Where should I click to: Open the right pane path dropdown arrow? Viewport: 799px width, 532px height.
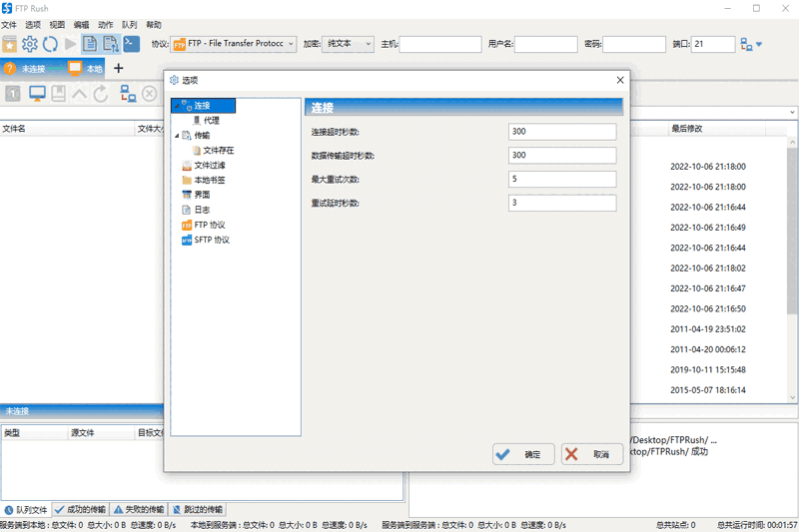[792, 113]
